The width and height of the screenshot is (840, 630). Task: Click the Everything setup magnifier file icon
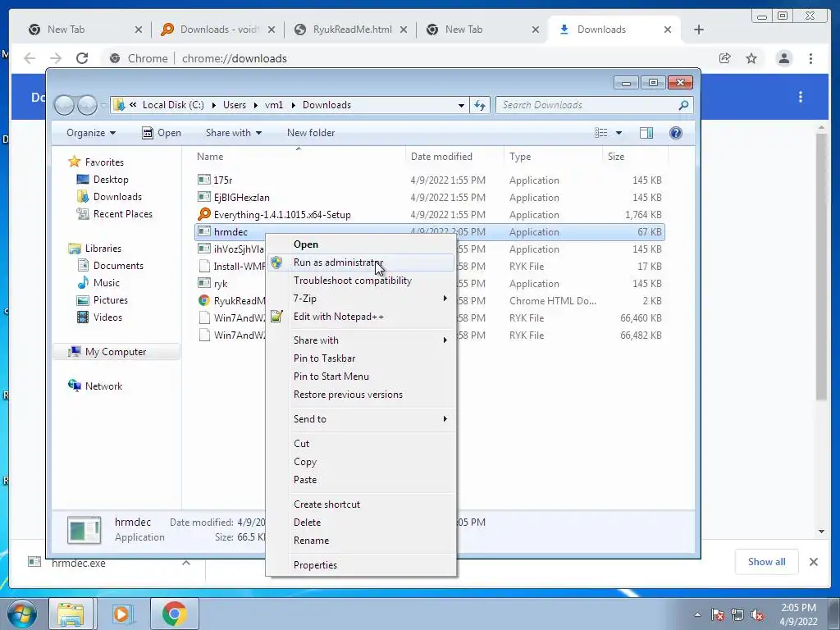[x=204, y=214]
